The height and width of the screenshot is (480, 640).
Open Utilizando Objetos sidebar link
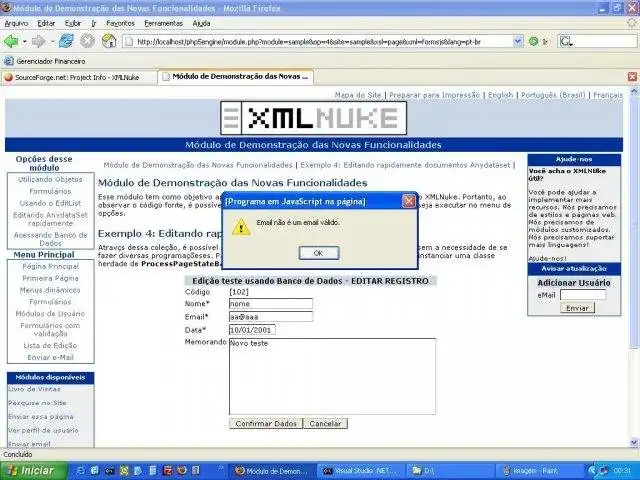click(x=50, y=180)
